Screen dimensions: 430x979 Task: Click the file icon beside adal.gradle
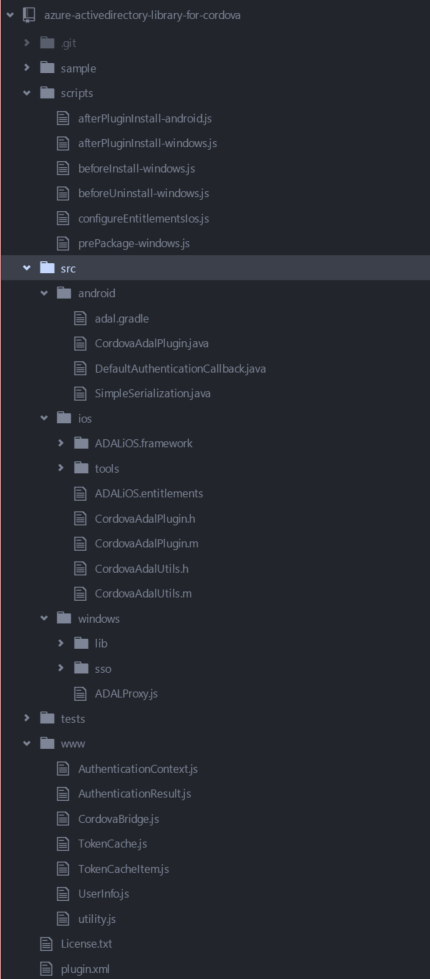pyautogui.click(x=81, y=318)
